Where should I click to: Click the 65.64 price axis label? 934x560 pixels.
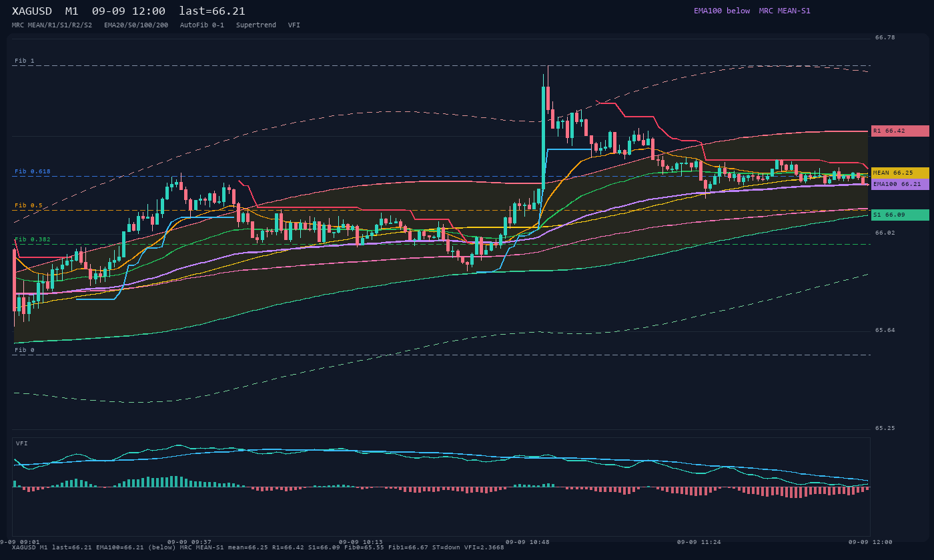[885, 330]
